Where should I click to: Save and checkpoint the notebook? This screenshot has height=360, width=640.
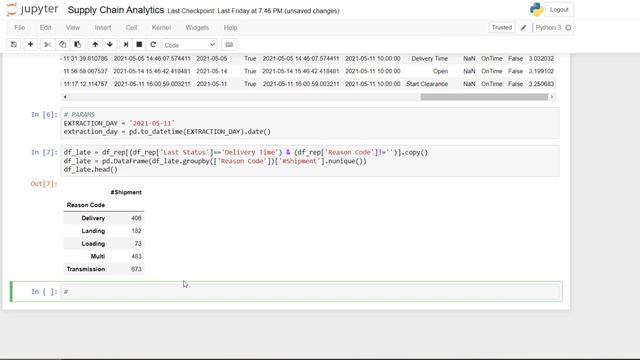[14, 44]
